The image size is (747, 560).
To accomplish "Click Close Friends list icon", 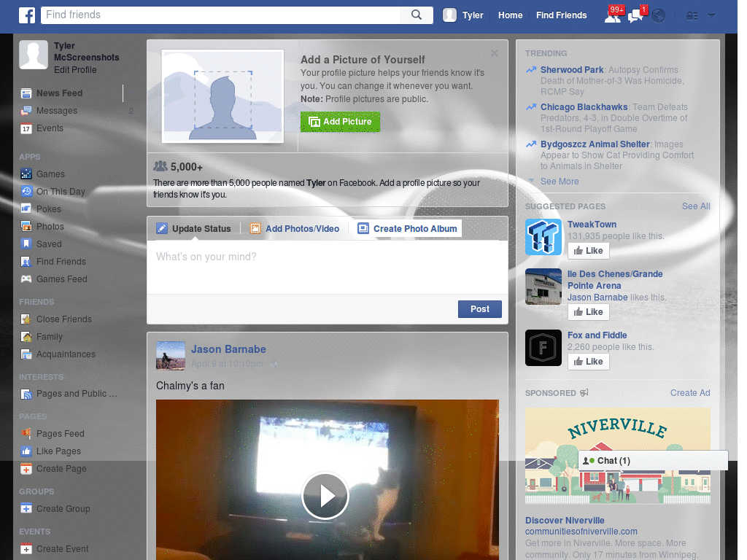I will pos(26,319).
